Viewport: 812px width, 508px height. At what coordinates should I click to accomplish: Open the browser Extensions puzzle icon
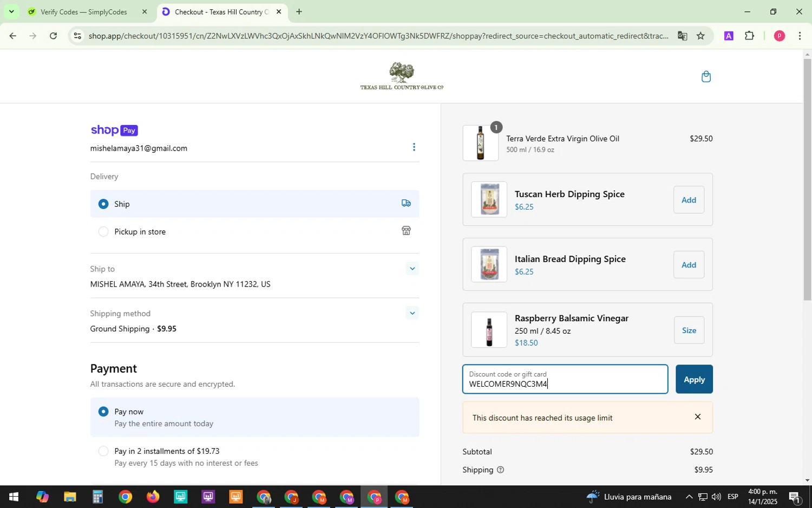click(749, 36)
